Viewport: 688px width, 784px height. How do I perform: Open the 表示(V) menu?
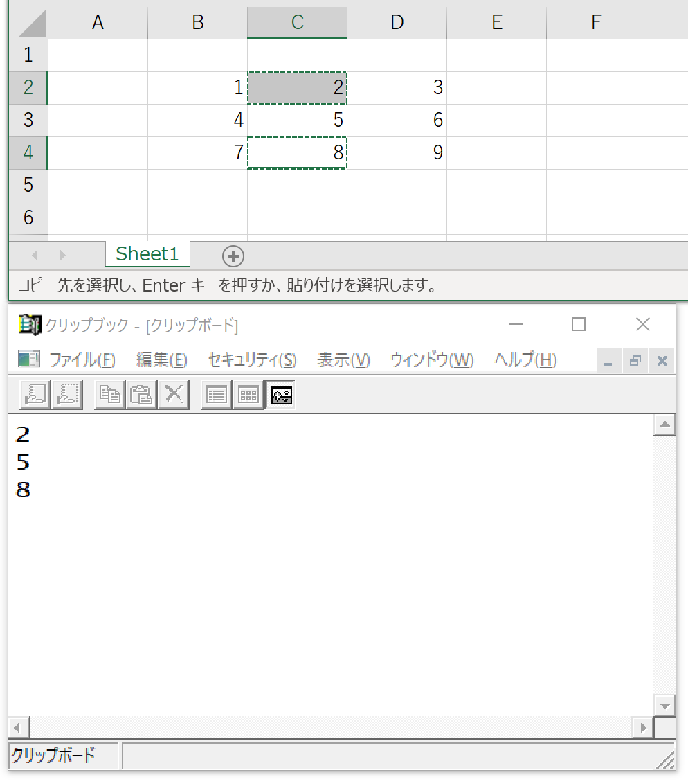pos(344,360)
